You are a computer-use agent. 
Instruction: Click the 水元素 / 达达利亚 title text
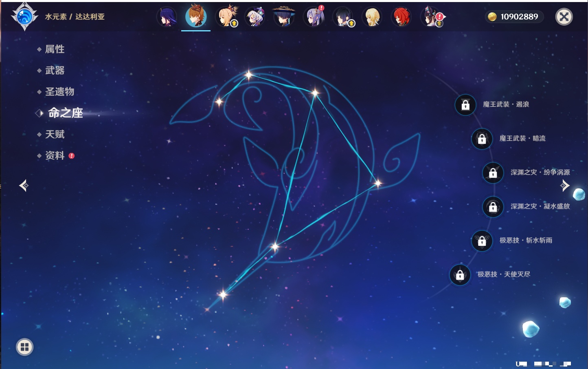click(x=75, y=17)
